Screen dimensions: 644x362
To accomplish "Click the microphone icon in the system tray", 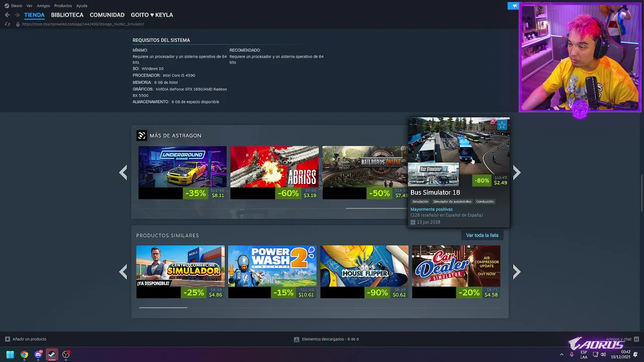I will (572, 354).
